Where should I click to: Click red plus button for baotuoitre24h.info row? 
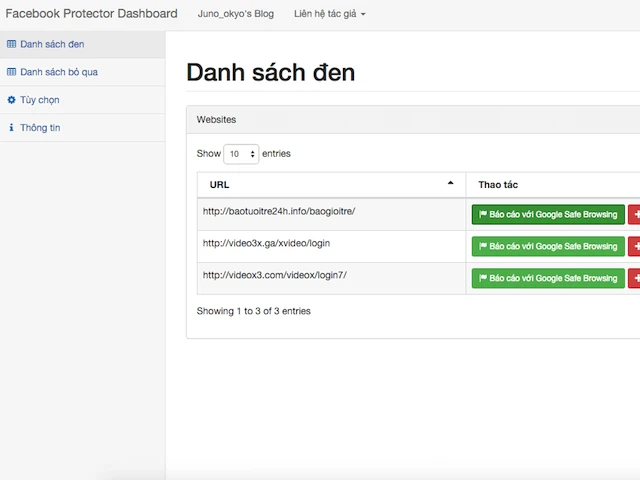(634, 214)
